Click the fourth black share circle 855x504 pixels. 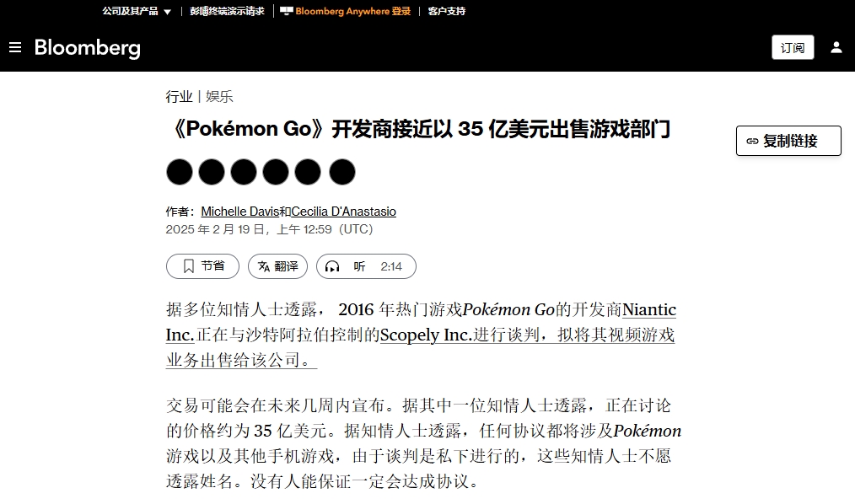pyautogui.click(x=276, y=172)
